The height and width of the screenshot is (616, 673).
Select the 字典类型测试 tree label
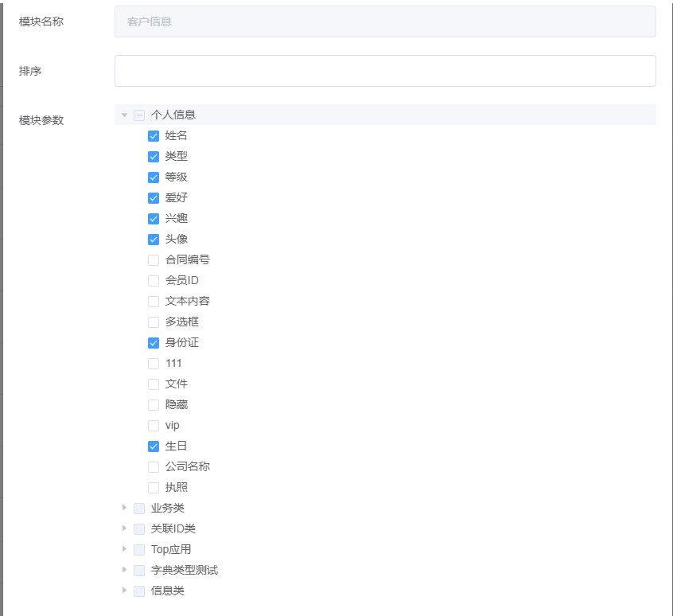pos(184,570)
